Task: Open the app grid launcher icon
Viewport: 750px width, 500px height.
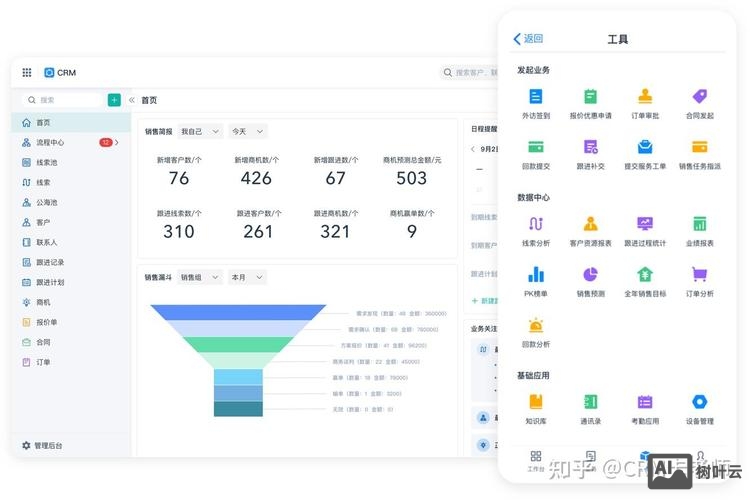Action: pyautogui.click(x=27, y=72)
